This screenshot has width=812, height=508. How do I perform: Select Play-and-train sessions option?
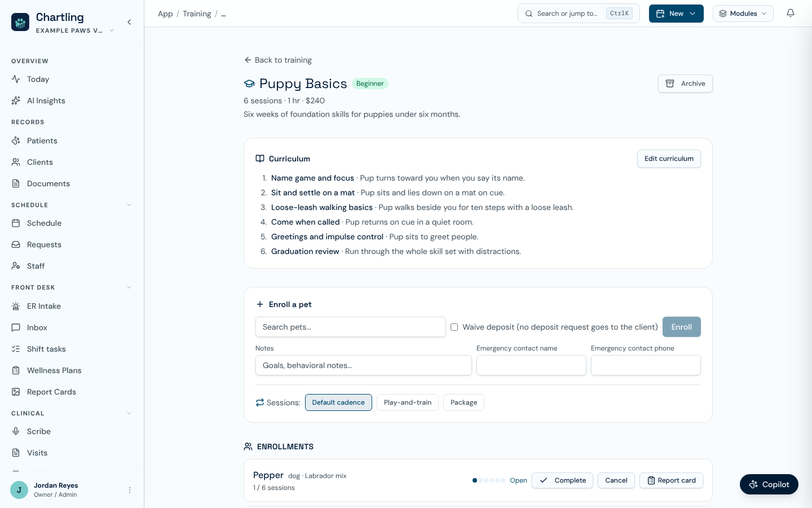[408, 402]
